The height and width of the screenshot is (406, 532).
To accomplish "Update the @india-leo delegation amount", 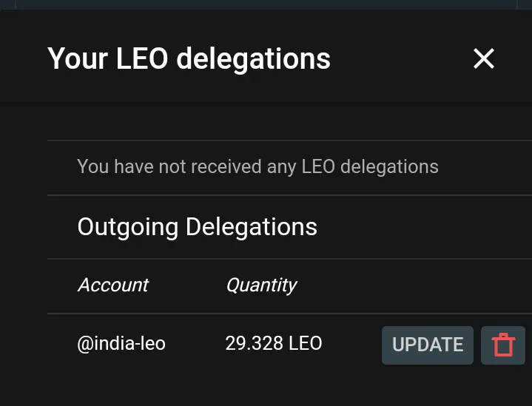I will (x=428, y=345).
